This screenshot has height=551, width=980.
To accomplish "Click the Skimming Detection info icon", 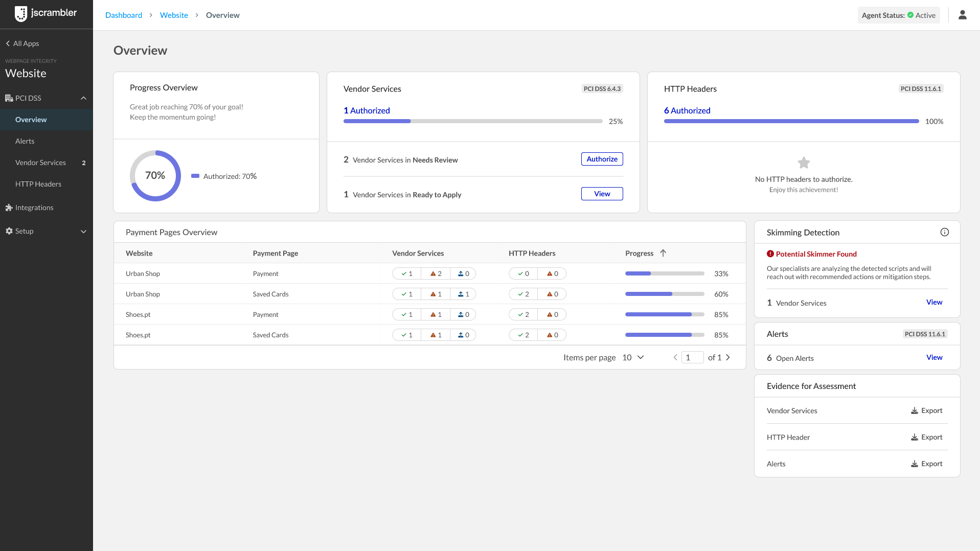I will click(944, 233).
